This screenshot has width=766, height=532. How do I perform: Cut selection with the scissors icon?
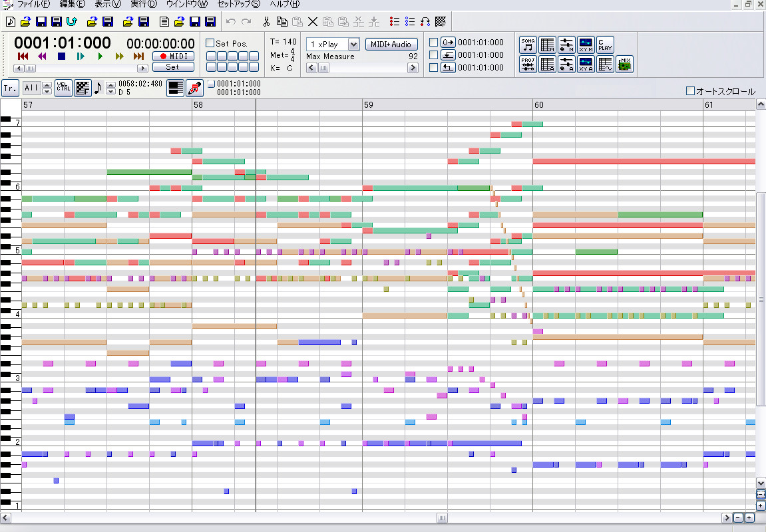pyautogui.click(x=266, y=21)
